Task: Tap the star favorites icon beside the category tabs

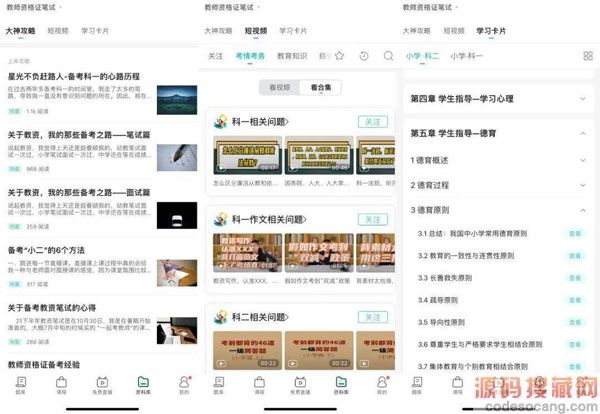Action: click(x=340, y=56)
